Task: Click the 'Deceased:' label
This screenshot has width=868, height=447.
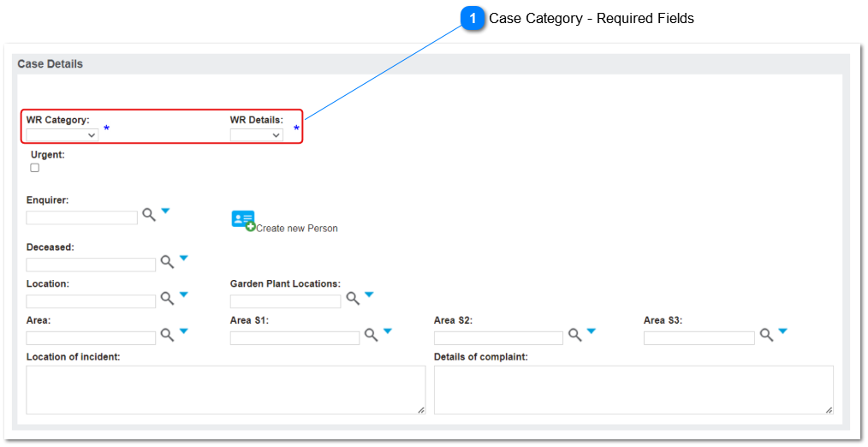Action: pos(51,247)
